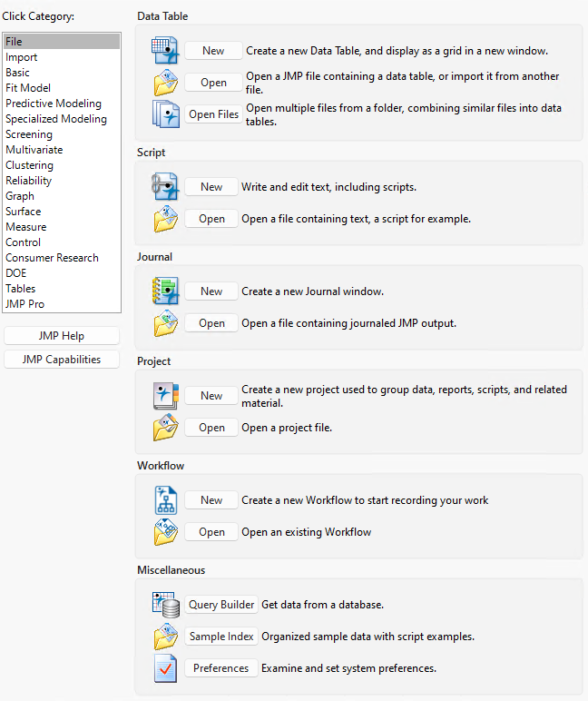Image resolution: width=588 pixels, height=701 pixels.
Task: Click the new Workflow diagram icon
Action: (x=165, y=500)
